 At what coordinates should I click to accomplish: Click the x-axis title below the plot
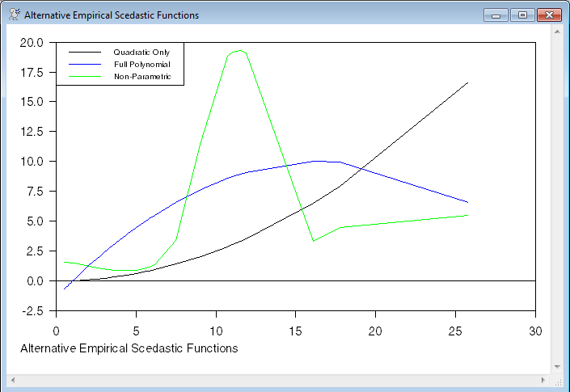(129, 348)
